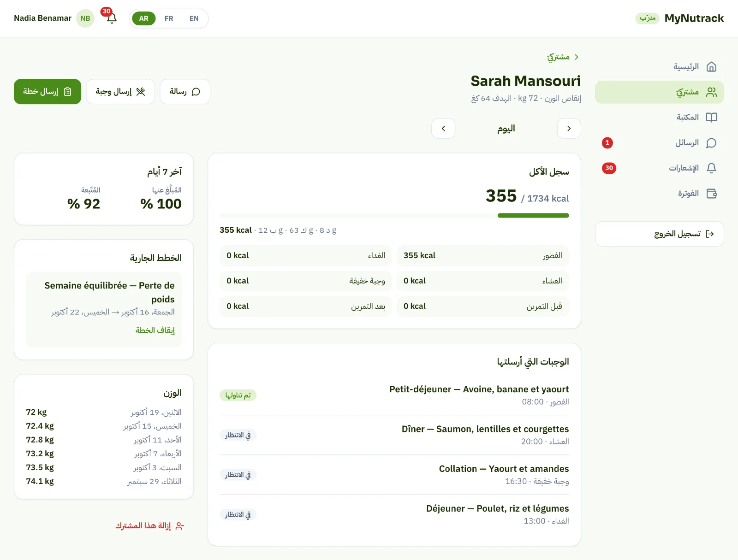Click the 72.8 kg weight entry
Image resolution: width=738 pixels, height=560 pixels.
coord(104,440)
